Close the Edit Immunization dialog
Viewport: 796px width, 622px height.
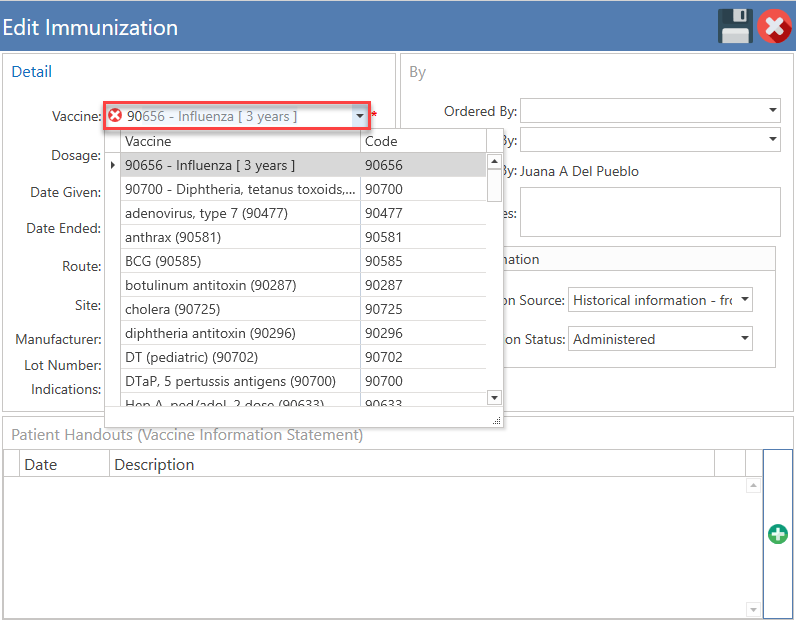point(774,26)
